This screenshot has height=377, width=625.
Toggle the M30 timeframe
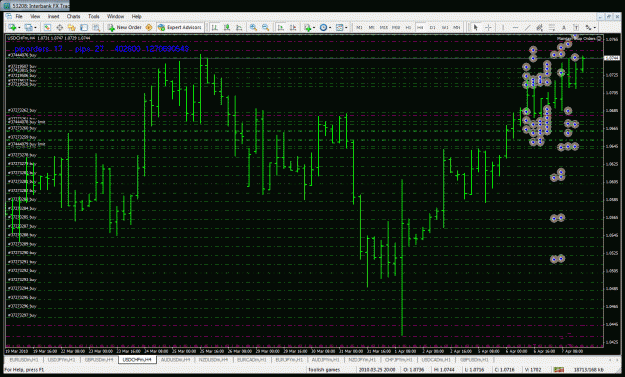396,27
